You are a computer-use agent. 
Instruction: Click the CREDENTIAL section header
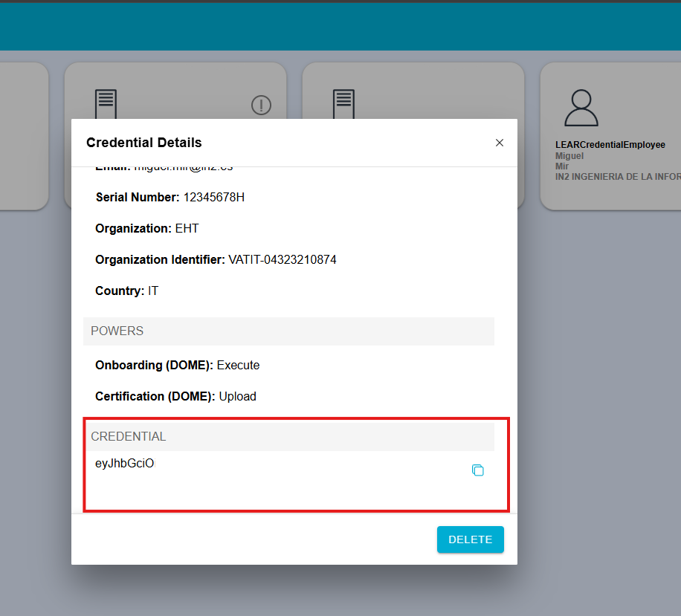(129, 437)
